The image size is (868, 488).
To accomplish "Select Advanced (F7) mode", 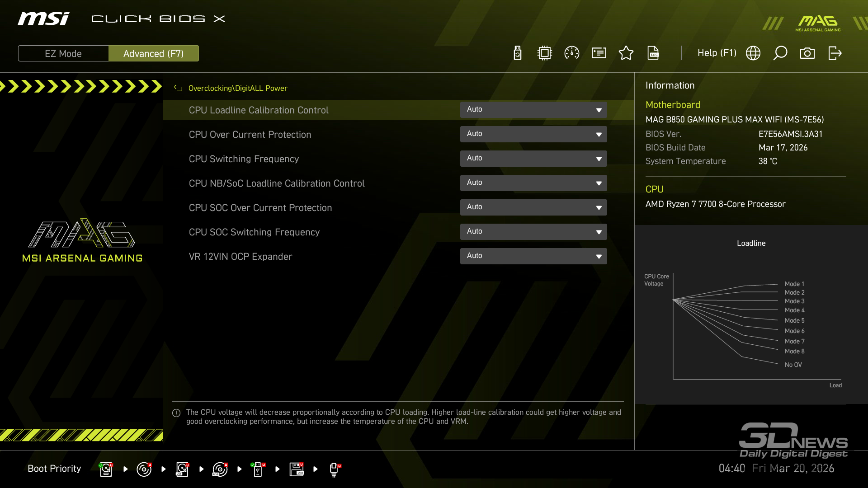I will pyautogui.click(x=154, y=53).
